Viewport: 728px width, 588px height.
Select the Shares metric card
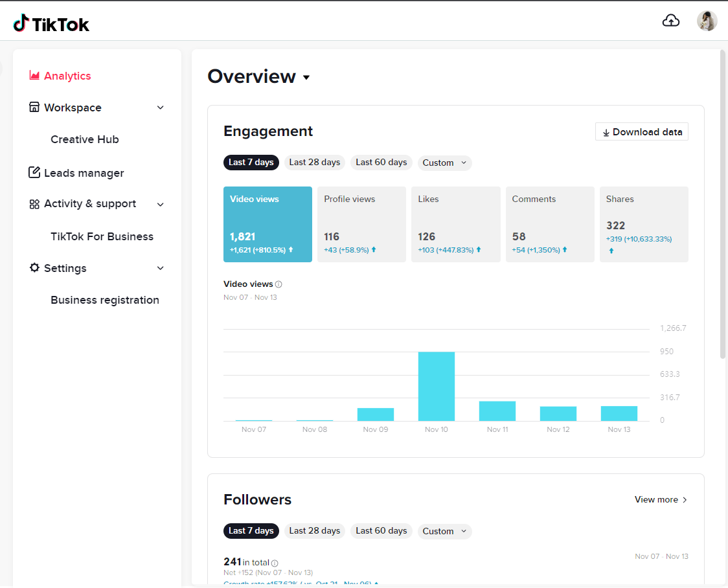(644, 224)
